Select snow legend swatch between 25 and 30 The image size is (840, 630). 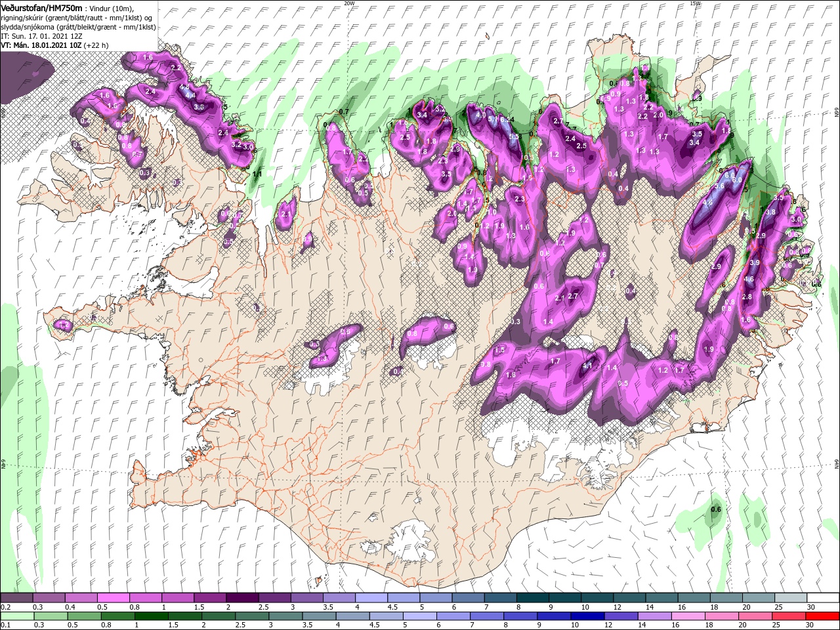pos(791,597)
